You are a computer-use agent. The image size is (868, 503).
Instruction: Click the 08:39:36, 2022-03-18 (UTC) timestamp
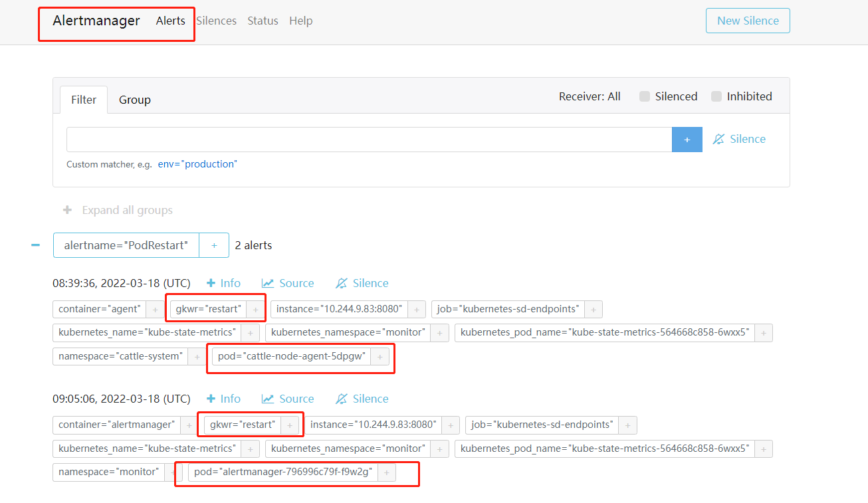pyautogui.click(x=122, y=283)
